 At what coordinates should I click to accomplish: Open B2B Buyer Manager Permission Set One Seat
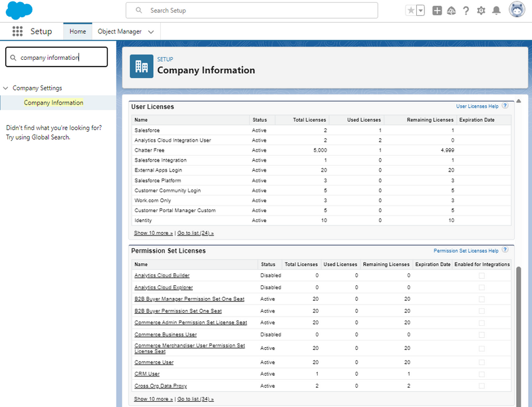click(190, 299)
